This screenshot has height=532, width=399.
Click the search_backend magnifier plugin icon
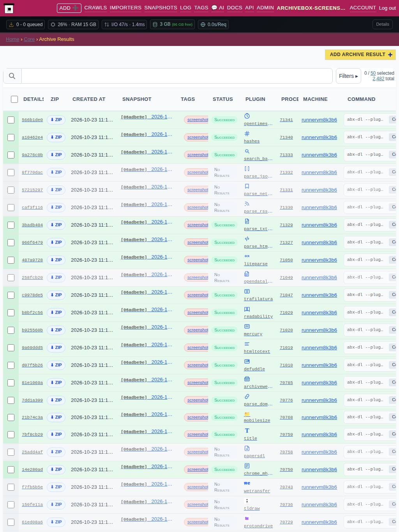tap(247, 151)
